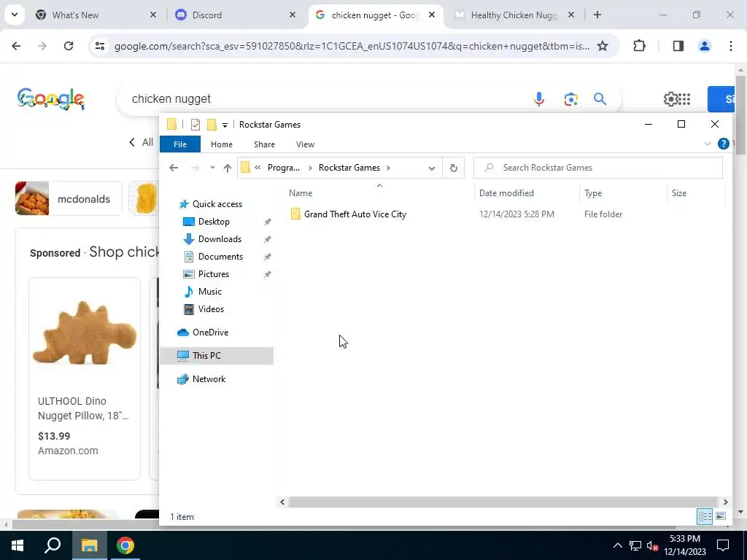Show hidden breadcrumb path chevrons

(258, 168)
